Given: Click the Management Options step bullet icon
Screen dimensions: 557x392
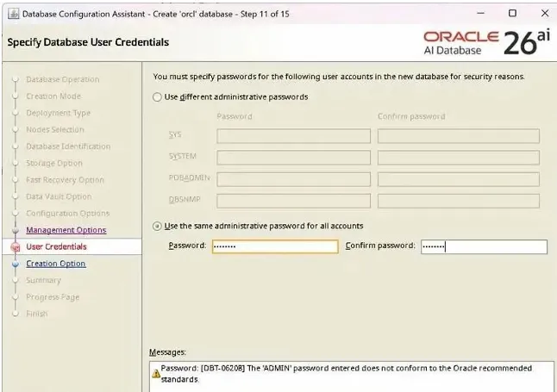Looking at the screenshot, I should [x=16, y=230].
